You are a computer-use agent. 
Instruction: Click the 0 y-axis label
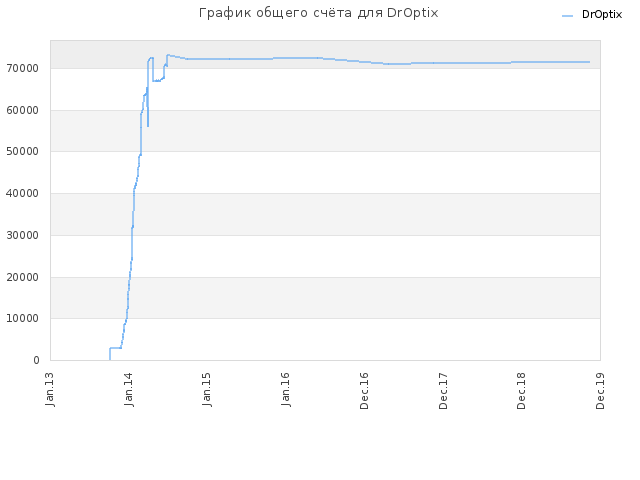pyautogui.click(x=36, y=360)
